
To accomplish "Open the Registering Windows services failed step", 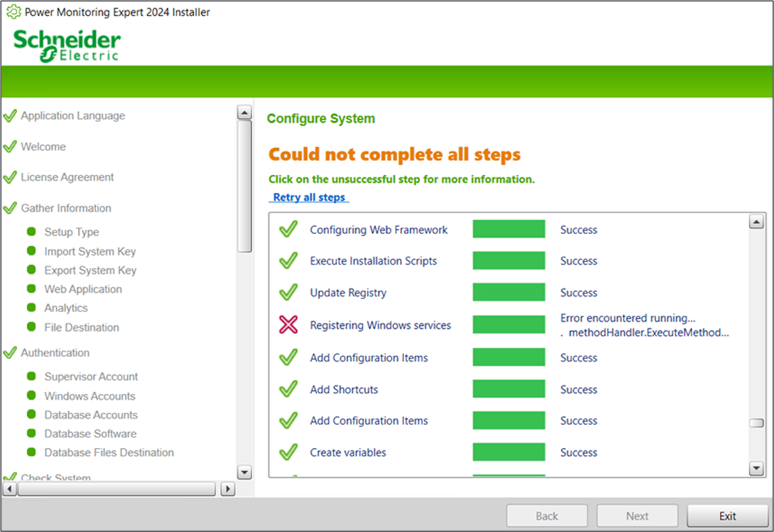I will click(x=380, y=325).
